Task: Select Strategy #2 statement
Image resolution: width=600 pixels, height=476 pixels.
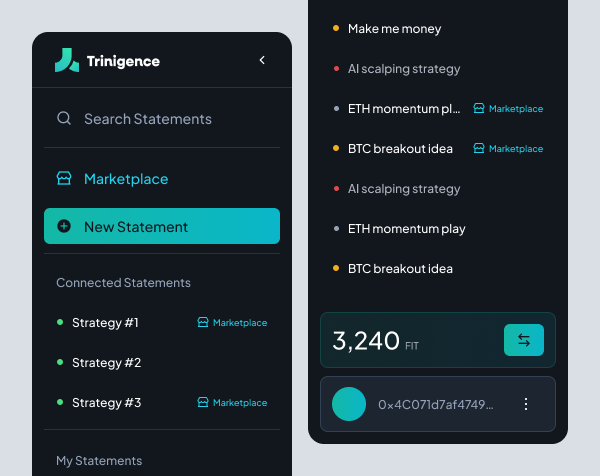Action: (x=106, y=363)
